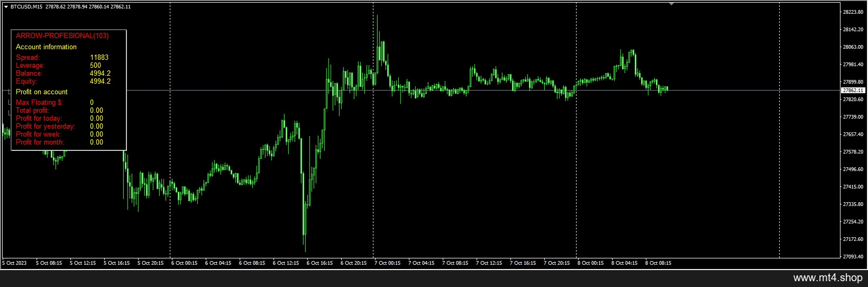The width and height of the screenshot is (868, 287).
Task: Select the current price label 27862.11
Action: (x=853, y=91)
